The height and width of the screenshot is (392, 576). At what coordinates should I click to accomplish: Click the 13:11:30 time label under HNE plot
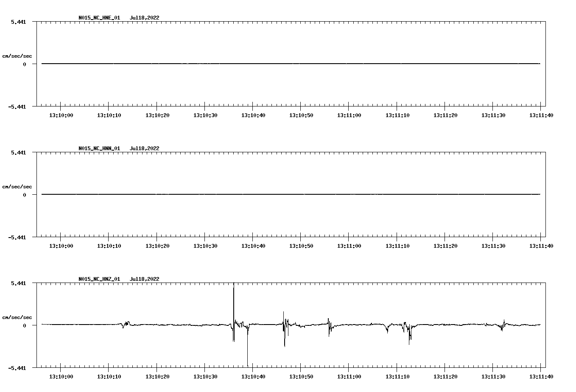coord(493,115)
